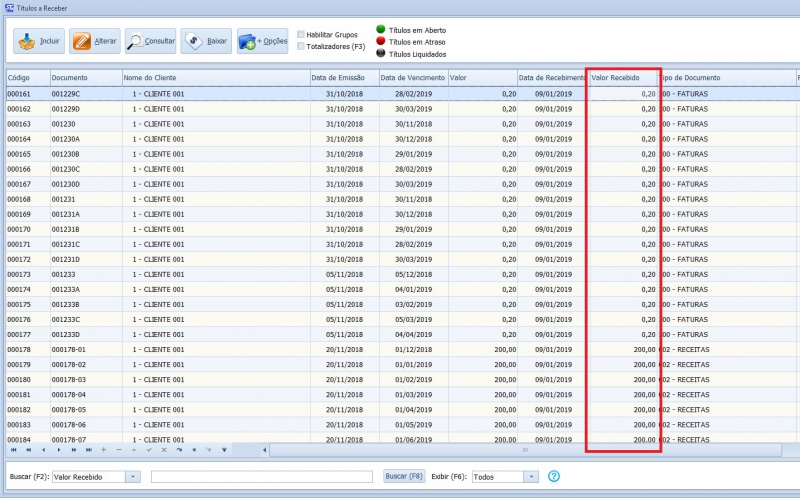Click the blue help question mark icon
Image resolution: width=800 pixels, height=498 pixels.
point(553,477)
